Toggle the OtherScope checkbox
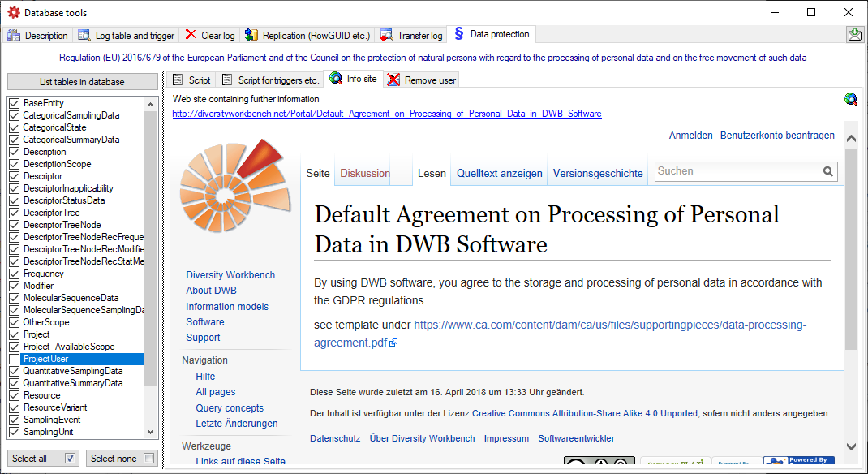Screen dimensions: 868x474 coord(15,322)
